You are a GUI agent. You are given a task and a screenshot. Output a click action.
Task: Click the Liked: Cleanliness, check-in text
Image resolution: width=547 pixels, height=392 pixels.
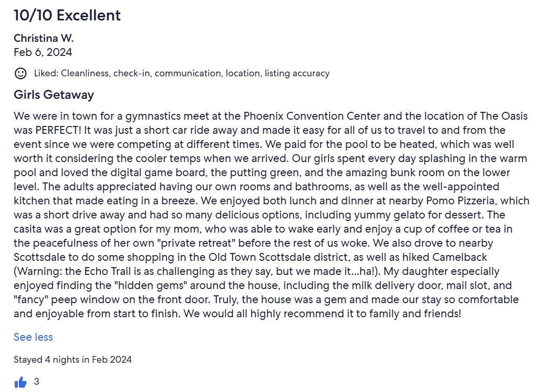click(x=92, y=73)
